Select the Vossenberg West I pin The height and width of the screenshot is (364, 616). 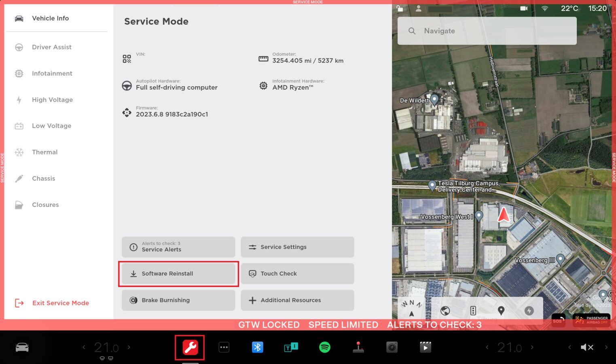(x=479, y=216)
